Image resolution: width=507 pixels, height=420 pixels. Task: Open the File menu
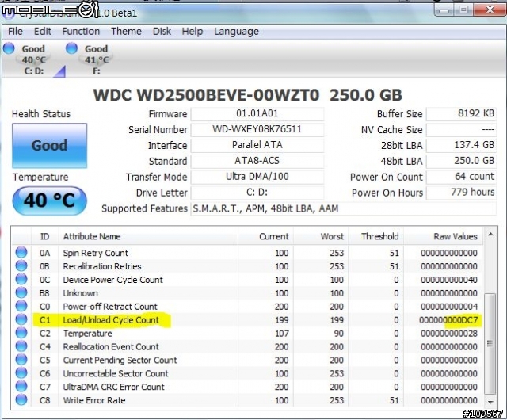[x=15, y=32]
